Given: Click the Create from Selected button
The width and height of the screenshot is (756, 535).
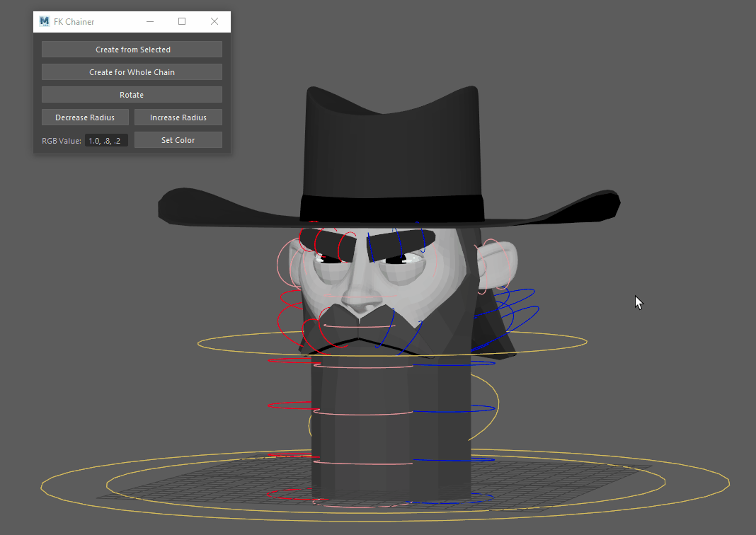Looking at the screenshot, I should pyautogui.click(x=132, y=49).
